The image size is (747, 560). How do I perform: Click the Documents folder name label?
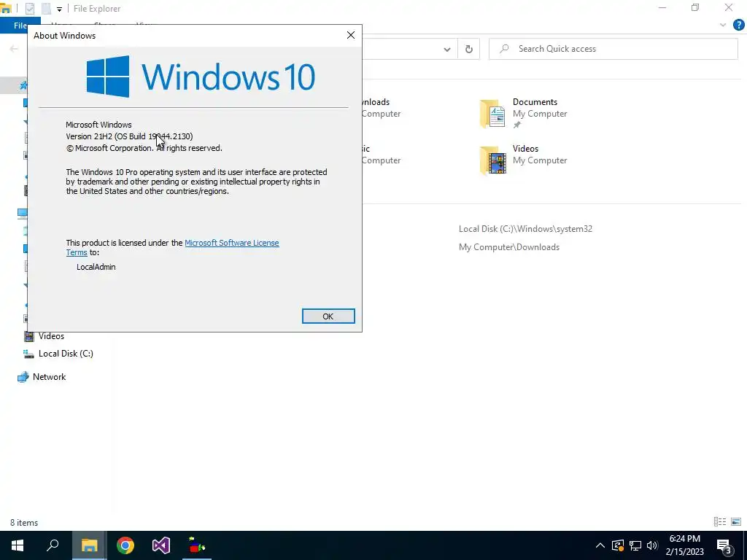(x=535, y=102)
